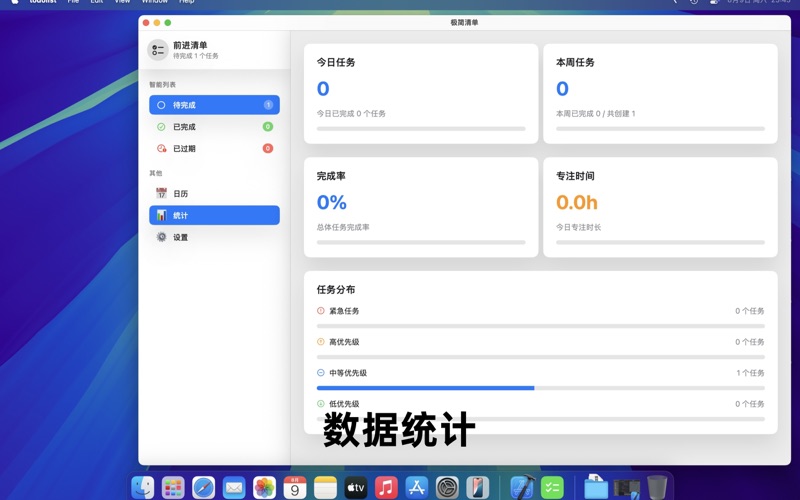This screenshot has width=800, height=500.
Task: Click the orange 高优先级 priority icon
Action: [320, 342]
